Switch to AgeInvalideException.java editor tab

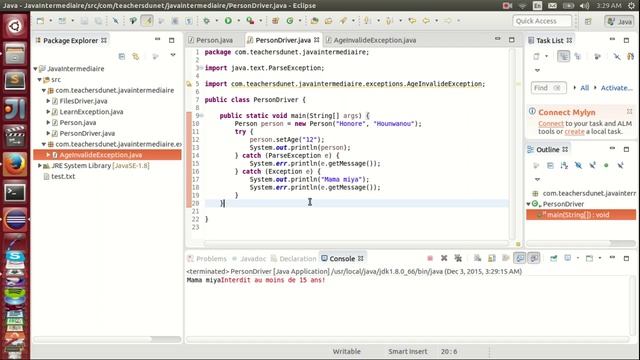[x=371, y=40]
